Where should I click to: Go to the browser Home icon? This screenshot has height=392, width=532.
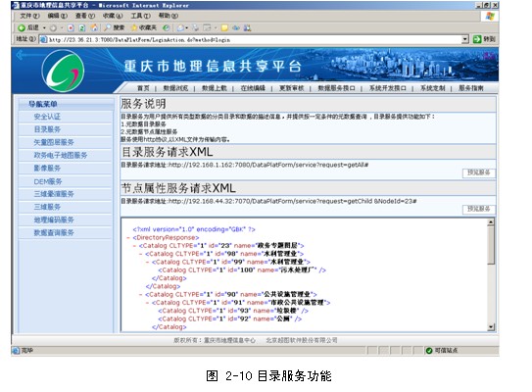coord(94,27)
